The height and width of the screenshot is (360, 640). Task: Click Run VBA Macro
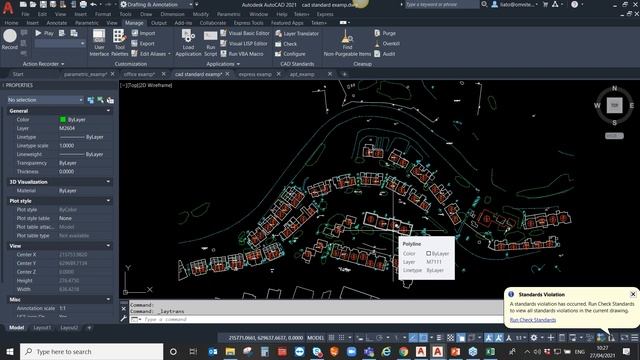click(x=242, y=53)
